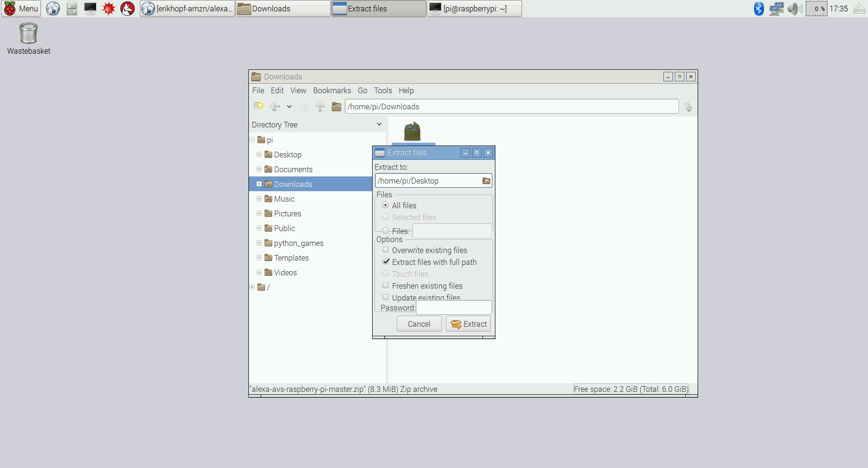Select the zip archive file icon
868x468 pixels.
(413, 132)
